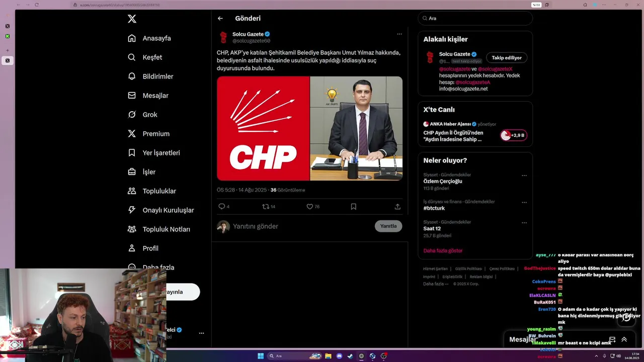644x362 pixels.
Task: Open the Reklam bilgisi footer link
Action: [481, 277]
